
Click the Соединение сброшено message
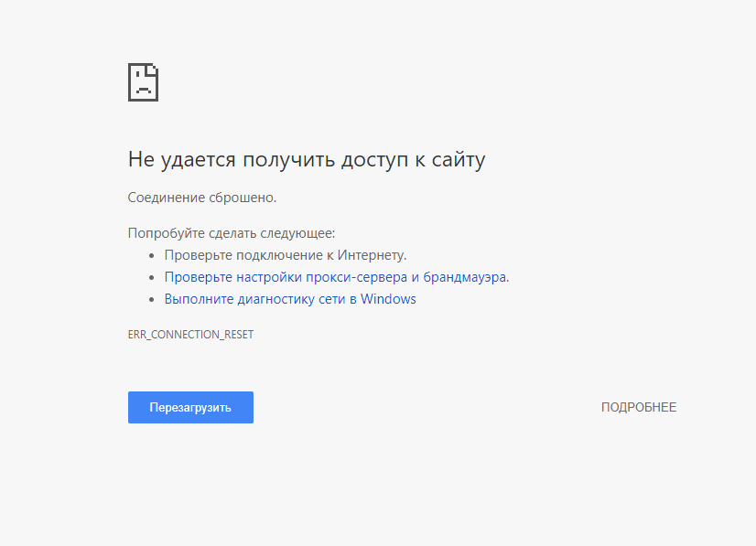coord(201,197)
